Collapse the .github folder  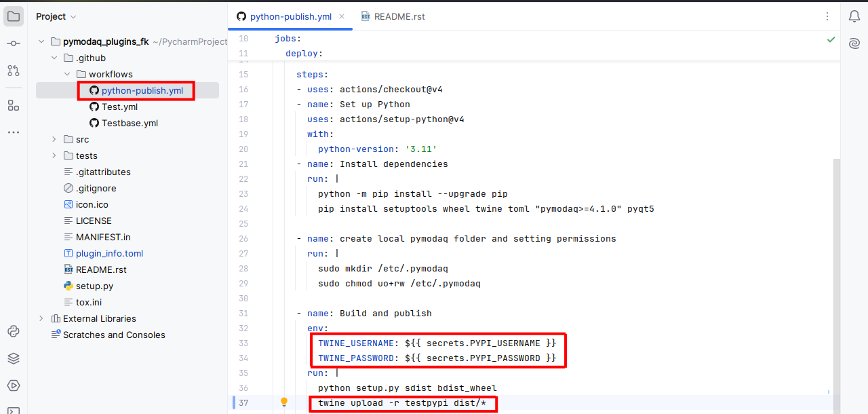(54, 58)
